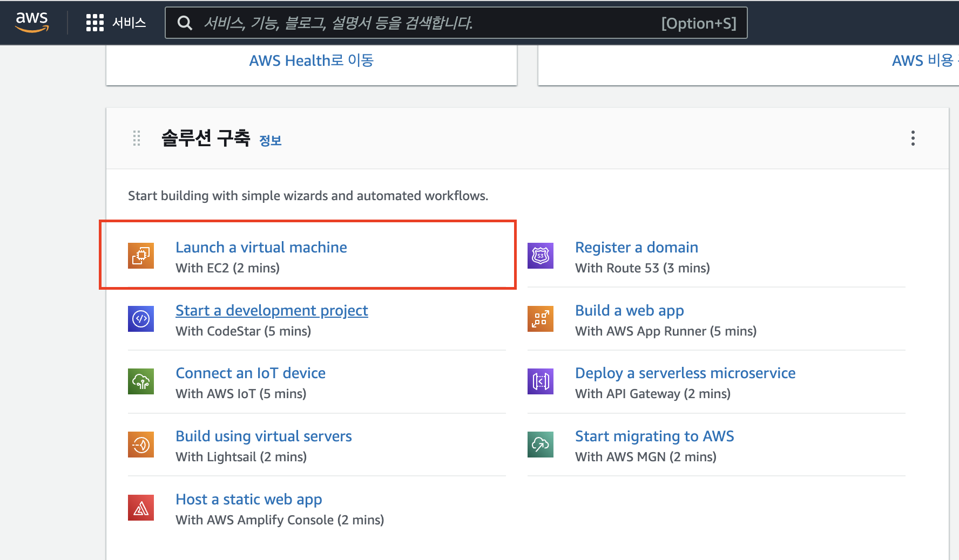Click the With CodeStar (5 mins) text
959x560 pixels.
[244, 331]
